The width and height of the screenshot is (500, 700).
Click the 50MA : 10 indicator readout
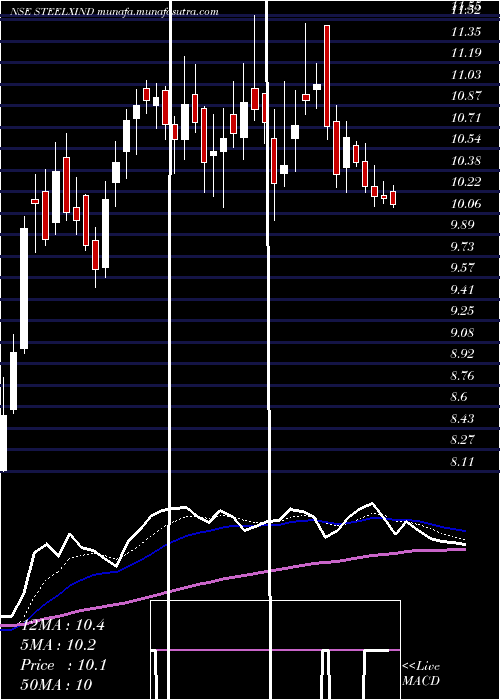point(56,685)
